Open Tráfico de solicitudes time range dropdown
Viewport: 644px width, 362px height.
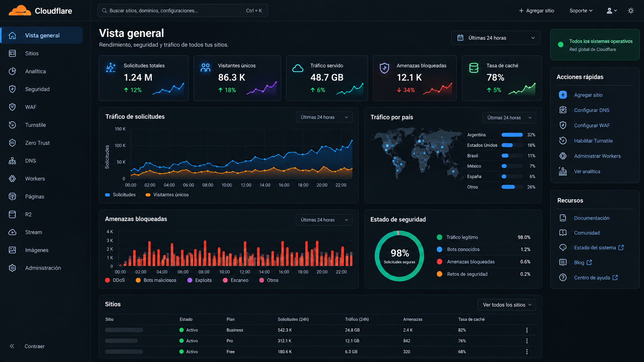coord(324,117)
